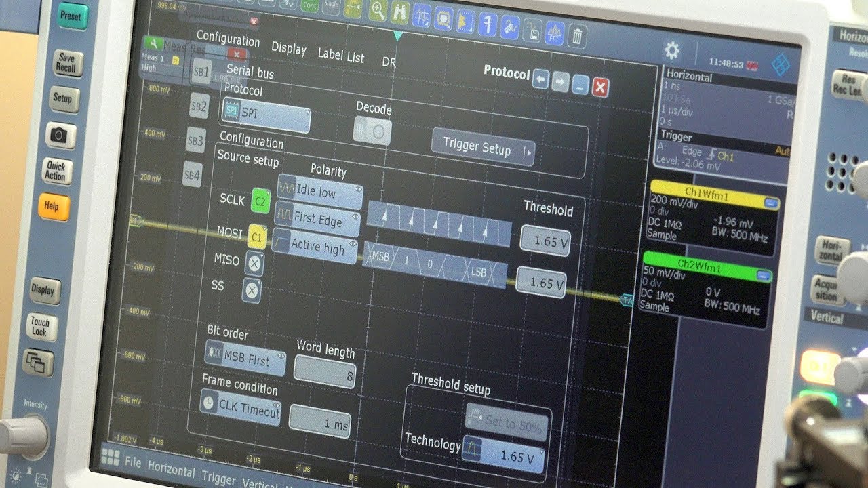The image size is (868, 488).
Task: Click the Protocol dialog forward arrow
Action: [x=560, y=83]
